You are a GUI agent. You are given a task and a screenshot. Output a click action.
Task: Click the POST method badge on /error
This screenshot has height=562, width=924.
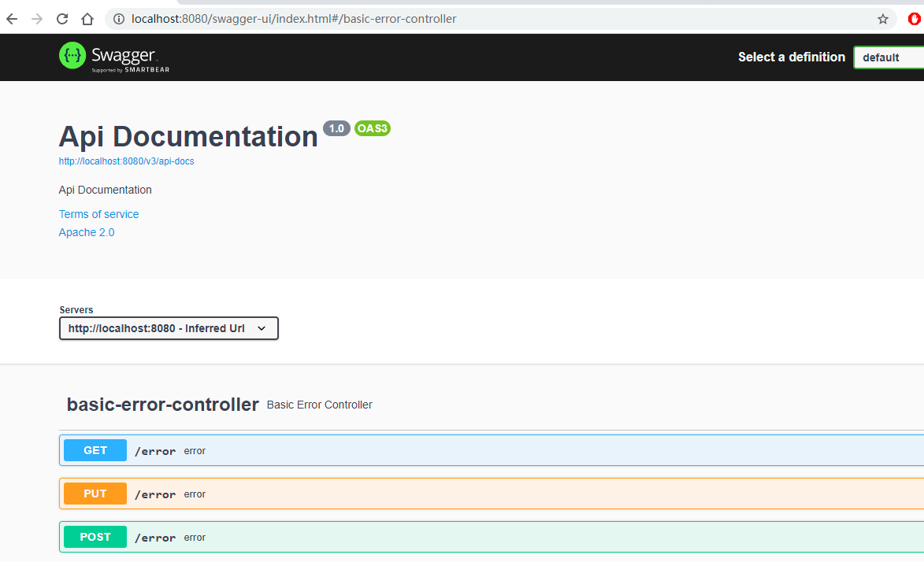95,536
